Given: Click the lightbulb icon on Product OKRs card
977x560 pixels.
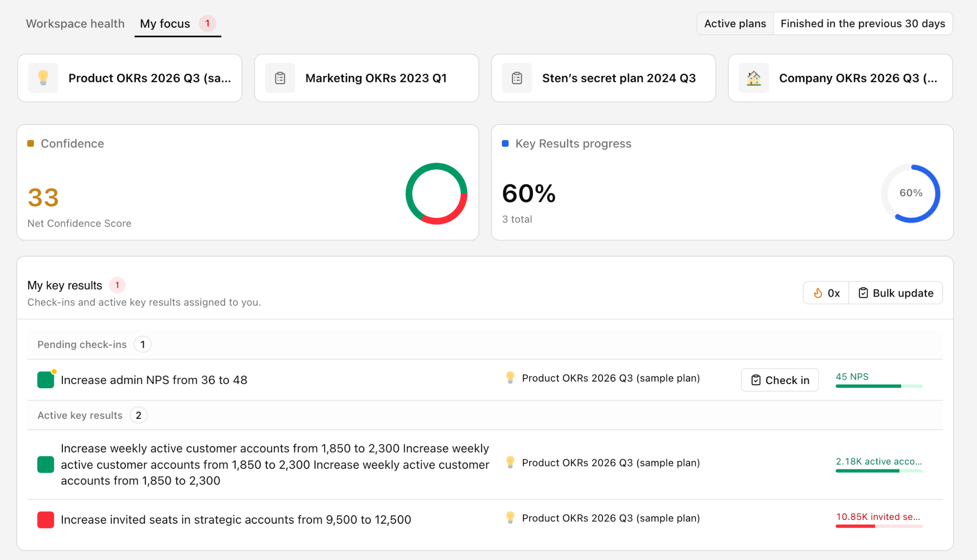Looking at the screenshot, I should click(x=43, y=78).
